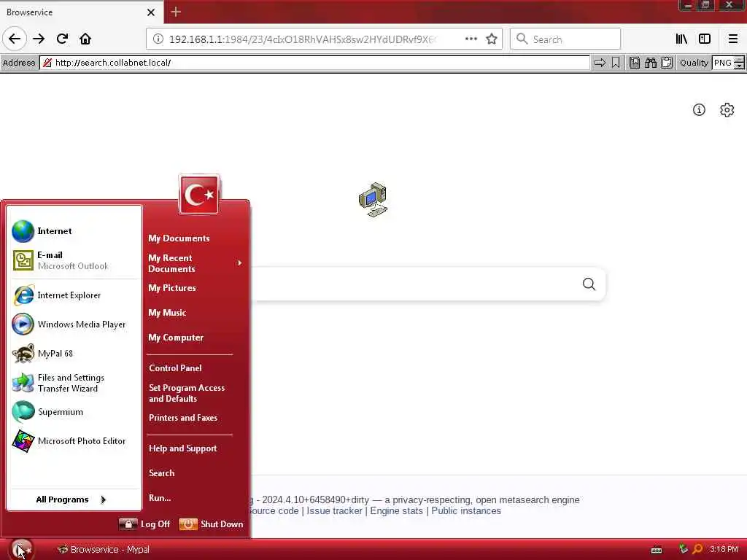This screenshot has width=747, height=560.
Task: Click the safely remove hardware tray icon
Action: (683, 549)
